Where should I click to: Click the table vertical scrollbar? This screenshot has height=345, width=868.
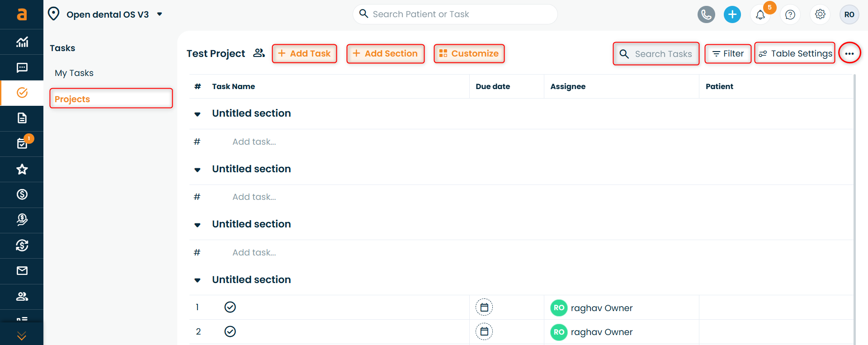[854, 209]
